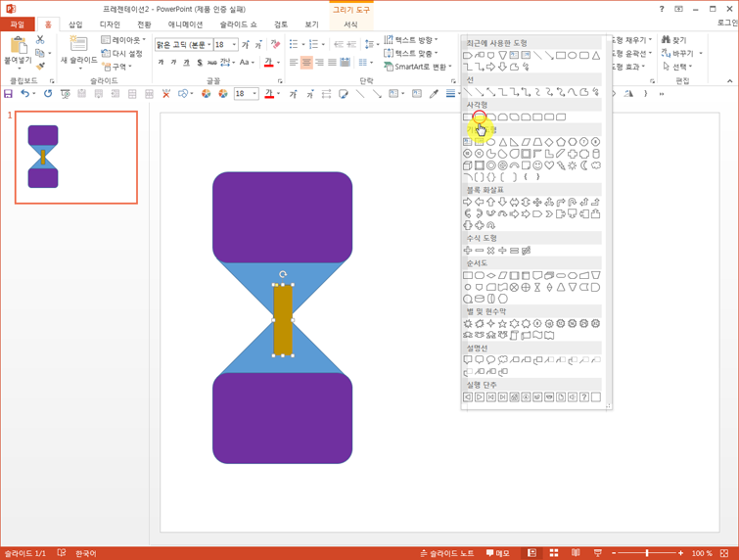Click the 붙여넣기 paste button

pyautogui.click(x=18, y=52)
